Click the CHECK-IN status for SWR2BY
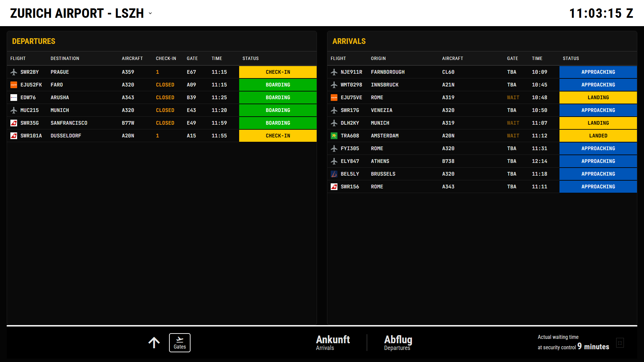Screen dimensions: 644x362 tap(278, 72)
